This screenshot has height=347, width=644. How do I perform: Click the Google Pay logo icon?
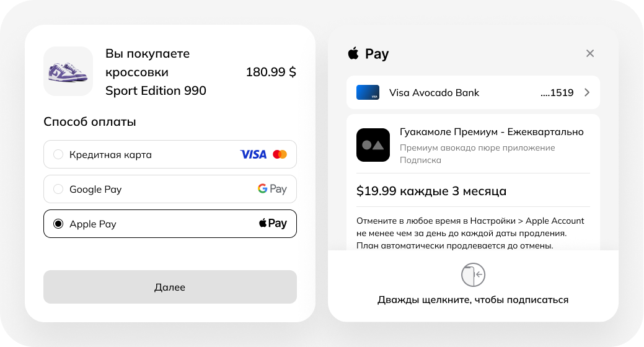(272, 189)
